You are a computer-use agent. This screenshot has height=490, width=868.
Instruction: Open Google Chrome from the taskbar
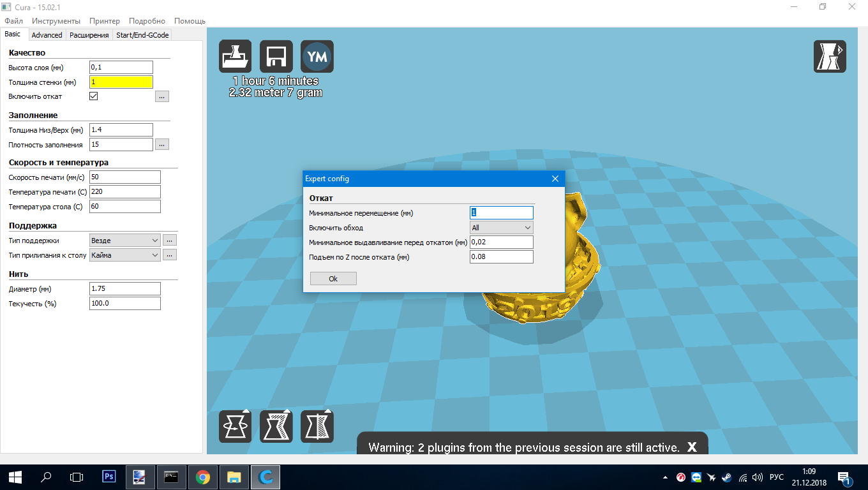[203, 476]
